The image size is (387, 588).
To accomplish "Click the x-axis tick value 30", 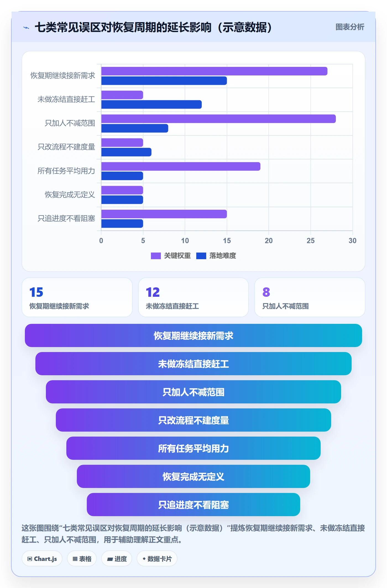I will pyautogui.click(x=352, y=241).
